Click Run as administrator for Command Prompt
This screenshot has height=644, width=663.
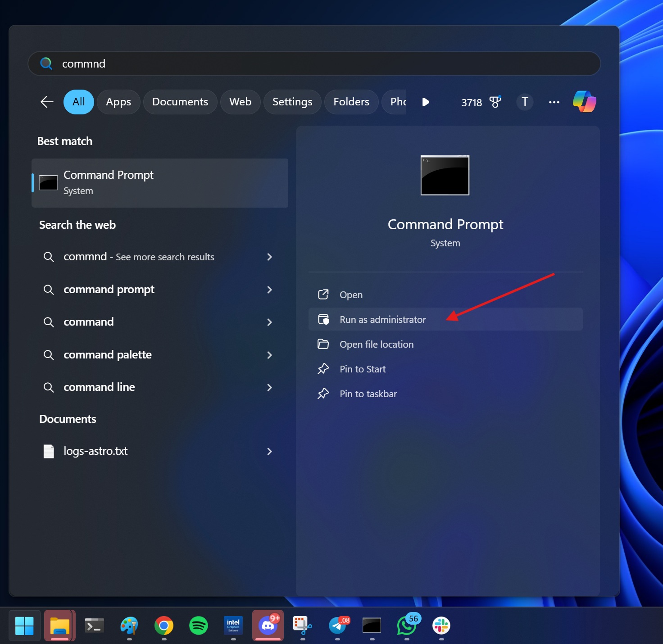pyautogui.click(x=383, y=319)
